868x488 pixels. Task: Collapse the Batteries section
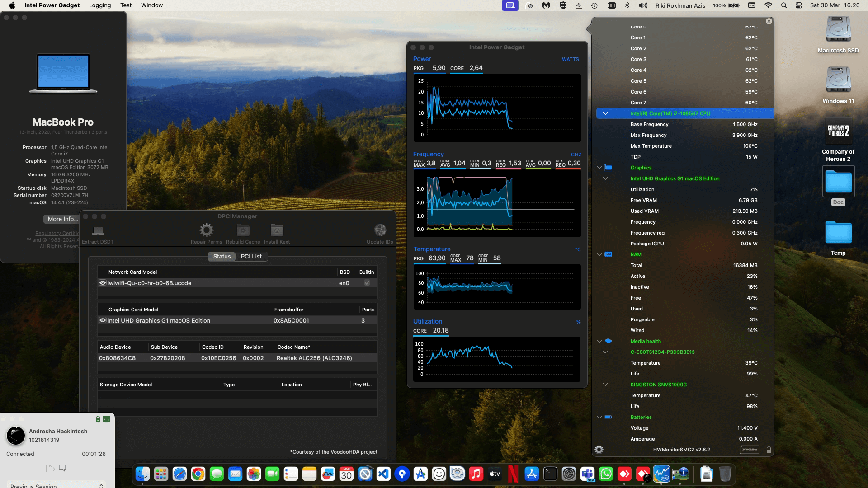coord(599,417)
